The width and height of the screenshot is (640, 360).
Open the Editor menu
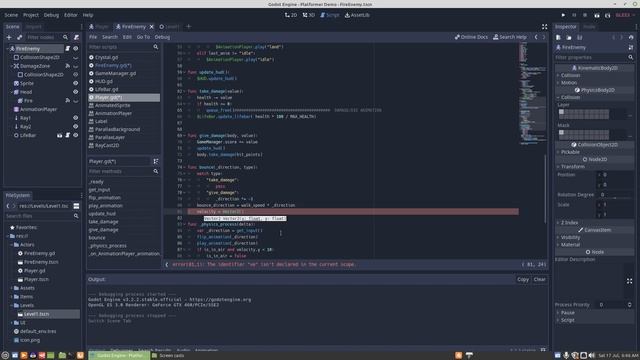coord(71,15)
